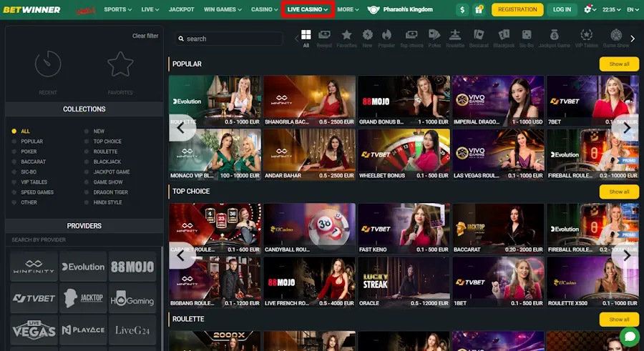Expand the LIVE dropdown menu

click(x=150, y=9)
